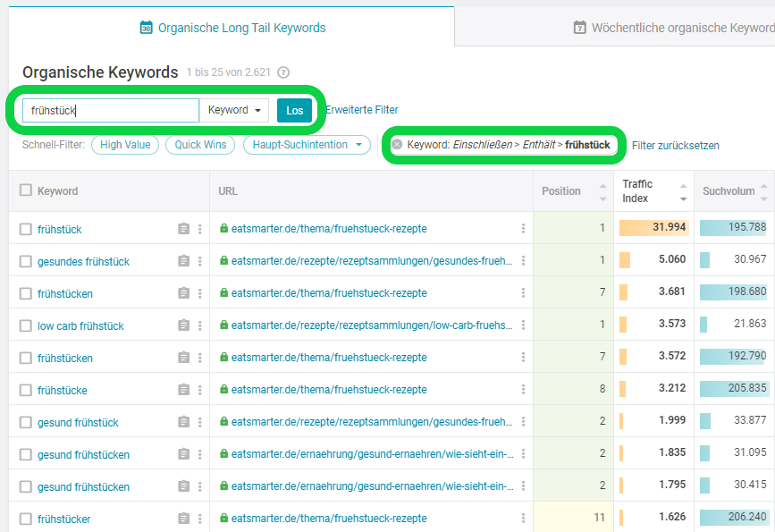Expand the Haupt-Suchintention quick filter dropdown
This screenshot has height=532, width=775.
coord(307,145)
